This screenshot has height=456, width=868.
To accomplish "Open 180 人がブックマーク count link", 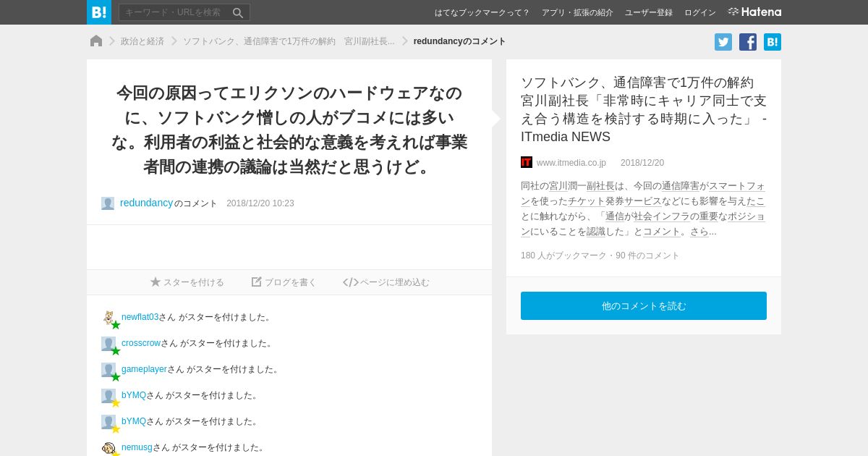I will [x=563, y=256].
